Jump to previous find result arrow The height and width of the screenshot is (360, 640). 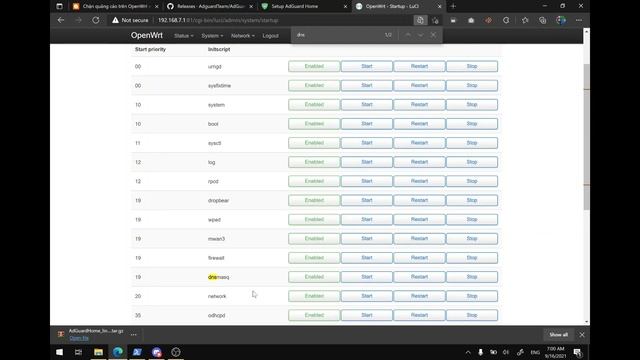pyautogui.click(x=408, y=35)
